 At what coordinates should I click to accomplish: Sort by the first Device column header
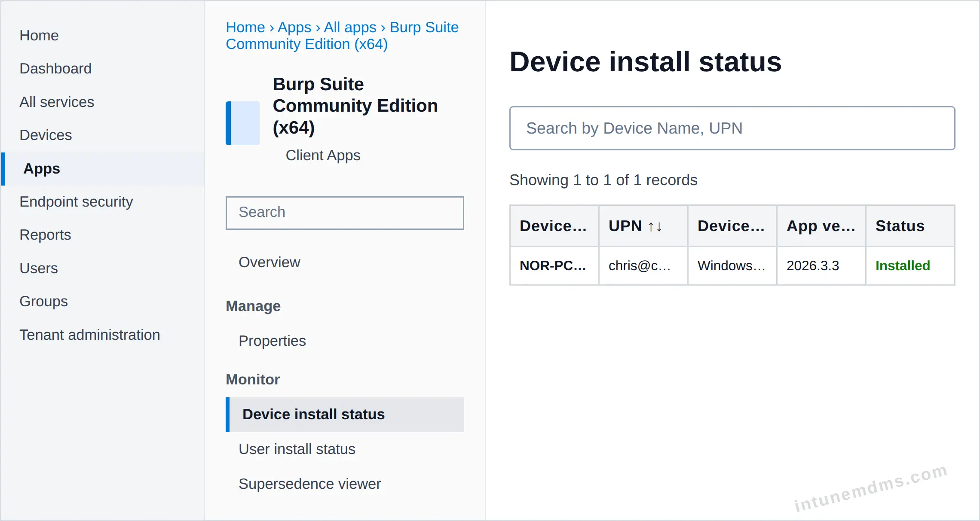coord(554,226)
